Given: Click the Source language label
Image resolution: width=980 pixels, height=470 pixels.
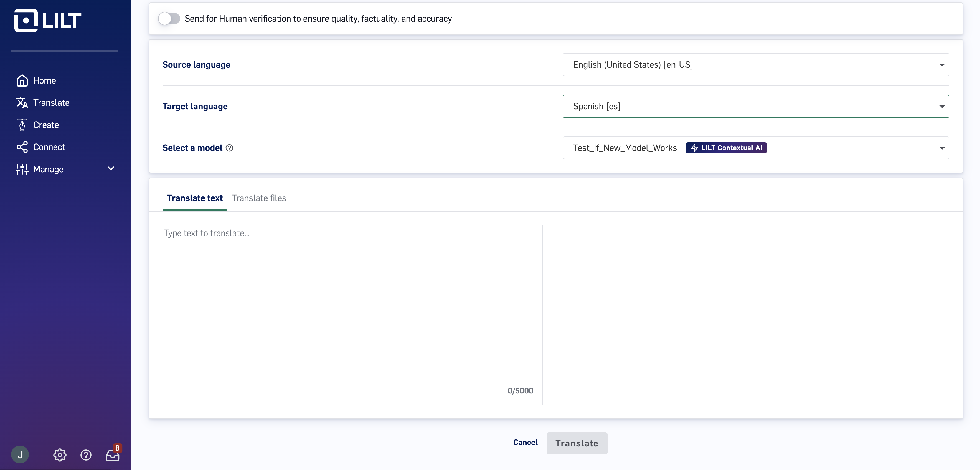Looking at the screenshot, I should click(x=196, y=65).
